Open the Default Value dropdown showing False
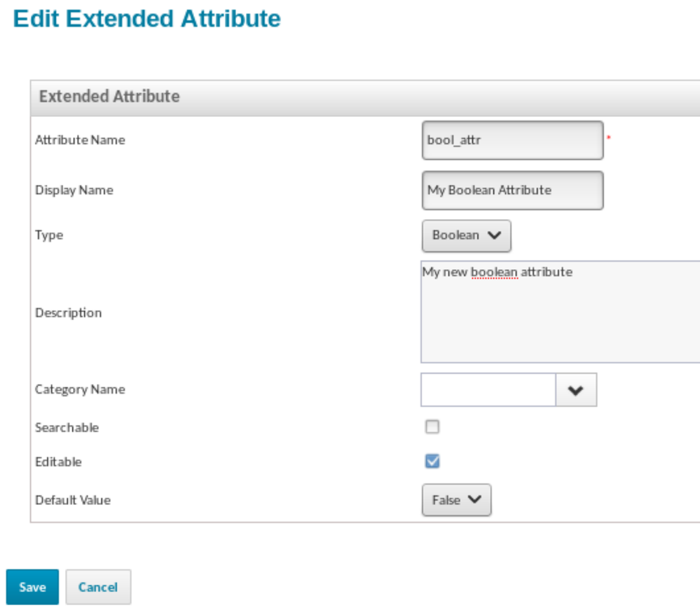 click(455, 499)
